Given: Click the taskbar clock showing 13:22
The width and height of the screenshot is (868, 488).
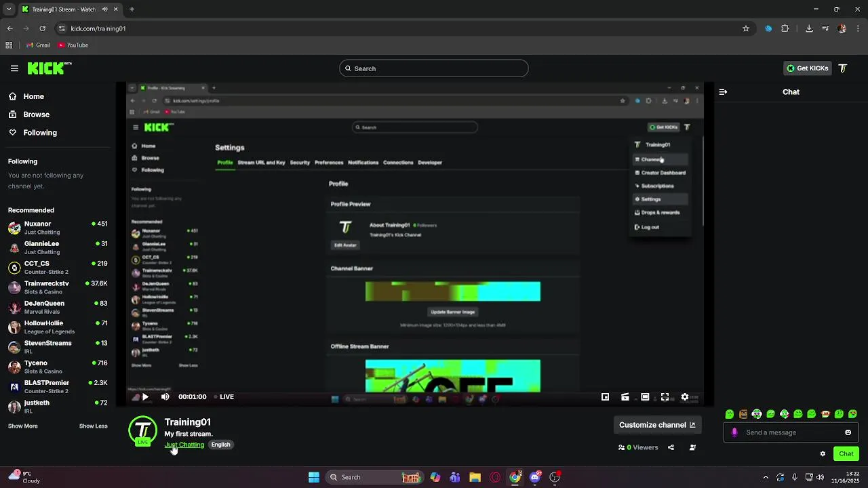Looking at the screenshot, I should coord(846,477).
